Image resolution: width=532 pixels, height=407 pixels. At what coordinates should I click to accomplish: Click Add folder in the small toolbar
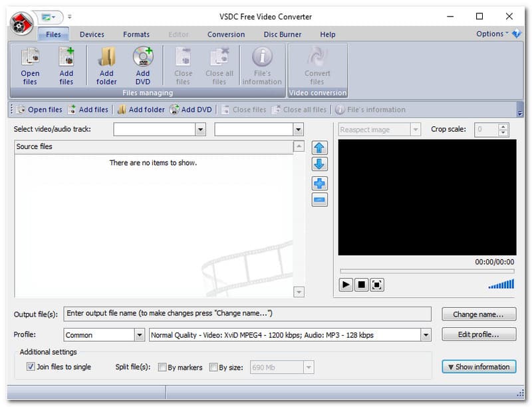click(x=141, y=110)
